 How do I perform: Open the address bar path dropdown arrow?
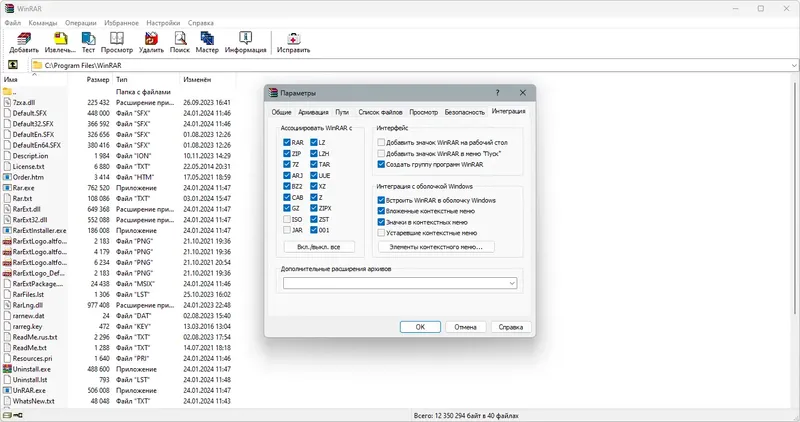coord(794,65)
